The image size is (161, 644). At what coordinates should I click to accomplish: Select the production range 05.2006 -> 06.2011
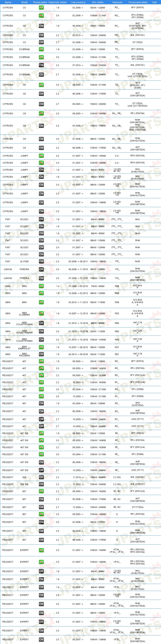(78, 261)
